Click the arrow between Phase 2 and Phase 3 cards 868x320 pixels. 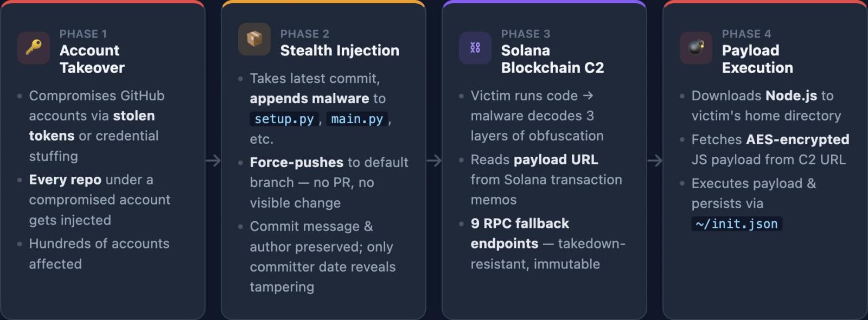(434, 161)
